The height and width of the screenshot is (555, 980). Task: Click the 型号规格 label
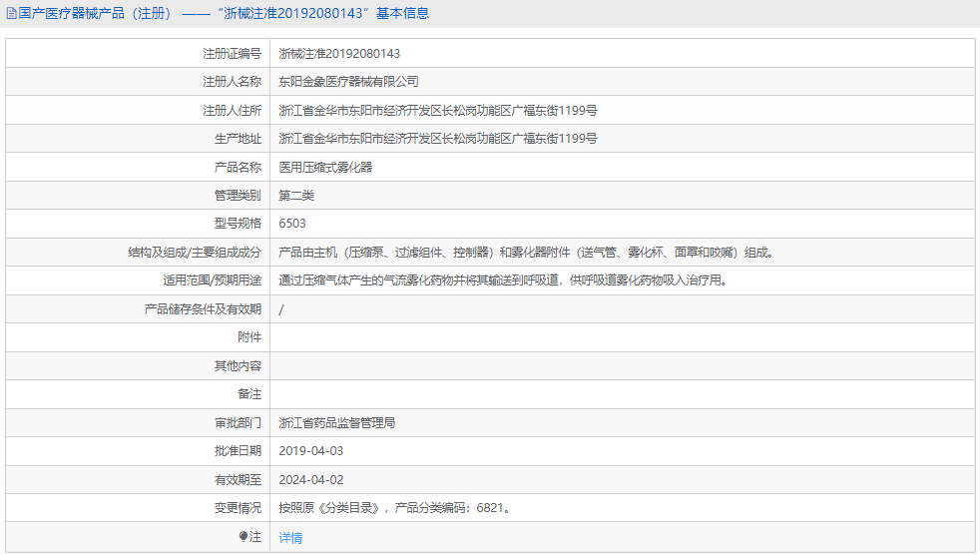coord(238,224)
